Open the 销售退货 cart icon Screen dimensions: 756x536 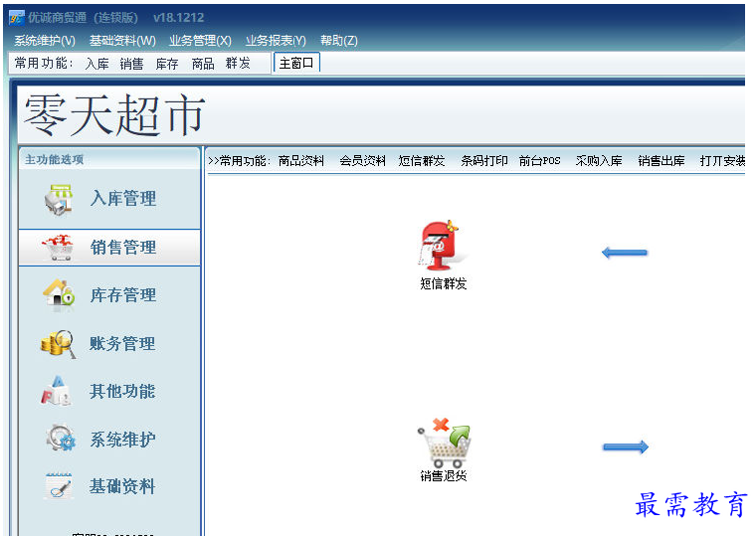[444, 443]
